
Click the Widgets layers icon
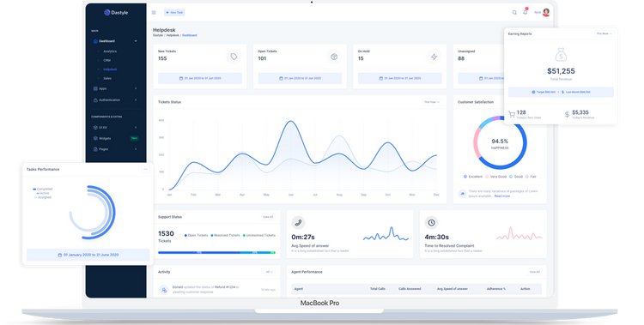point(95,138)
